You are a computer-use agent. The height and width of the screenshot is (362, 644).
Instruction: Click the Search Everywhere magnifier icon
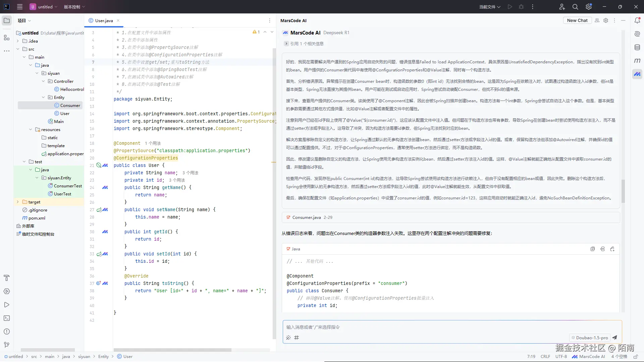point(575,7)
